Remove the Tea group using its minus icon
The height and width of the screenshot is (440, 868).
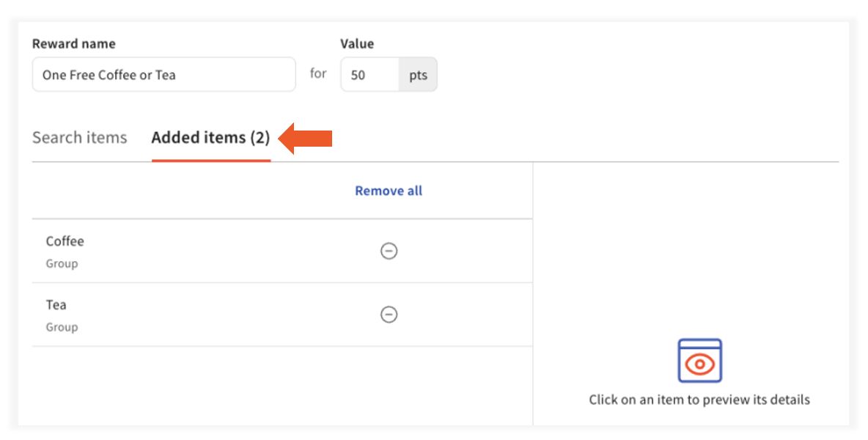pos(389,314)
